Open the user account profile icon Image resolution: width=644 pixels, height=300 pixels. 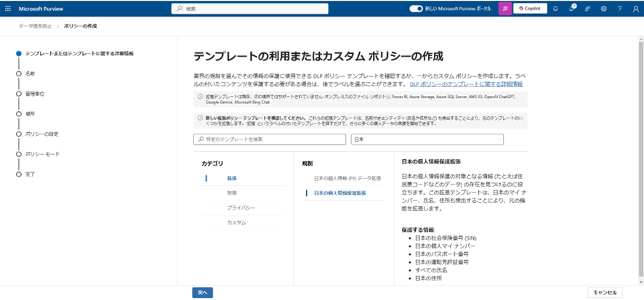click(x=635, y=9)
